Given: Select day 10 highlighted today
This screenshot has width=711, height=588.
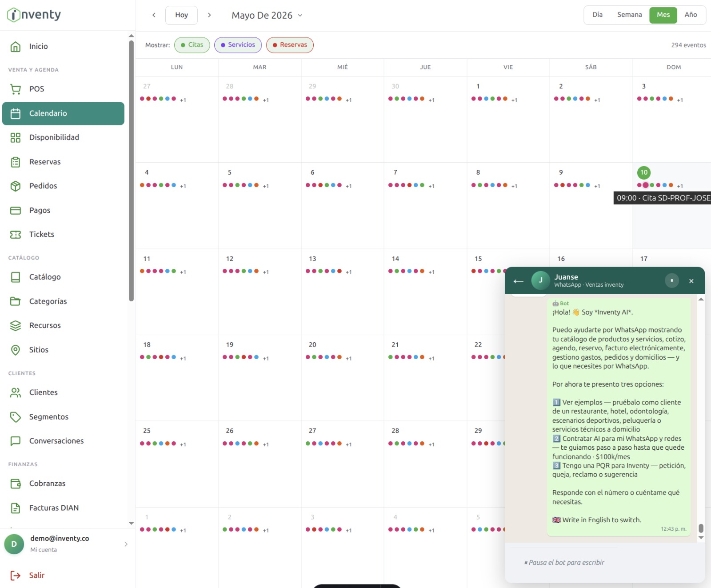Looking at the screenshot, I should [644, 172].
